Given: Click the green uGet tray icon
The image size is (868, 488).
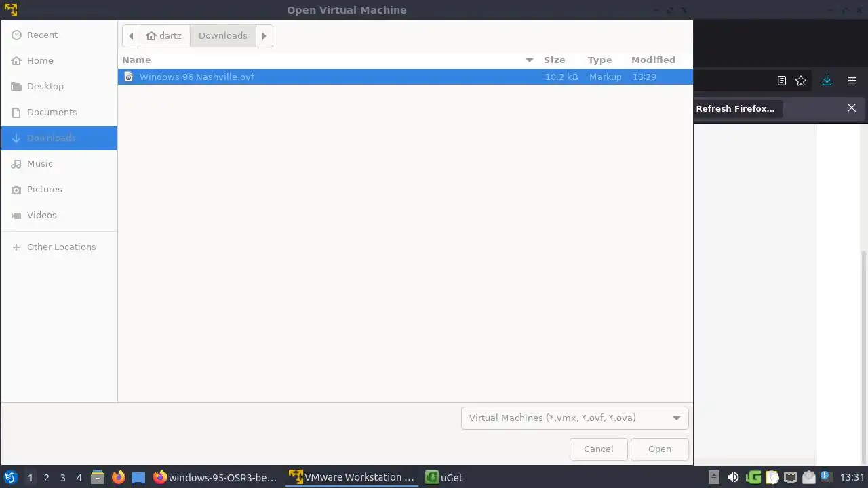Looking at the screenshot, I should pyautogui.click(x=753, y=477).
